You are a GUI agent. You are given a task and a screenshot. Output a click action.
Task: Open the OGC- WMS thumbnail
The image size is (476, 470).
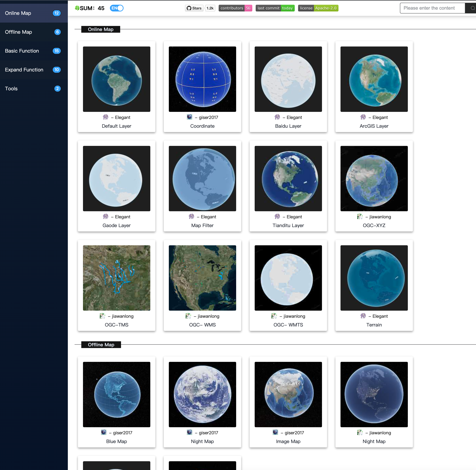click(202, 278)
